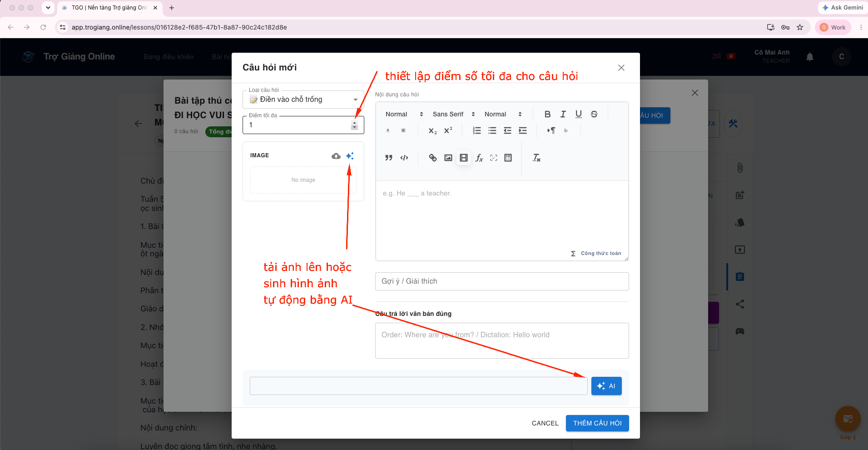Open the text alignment picker
The height and width of the screenshot is (450, 868).
566,130
